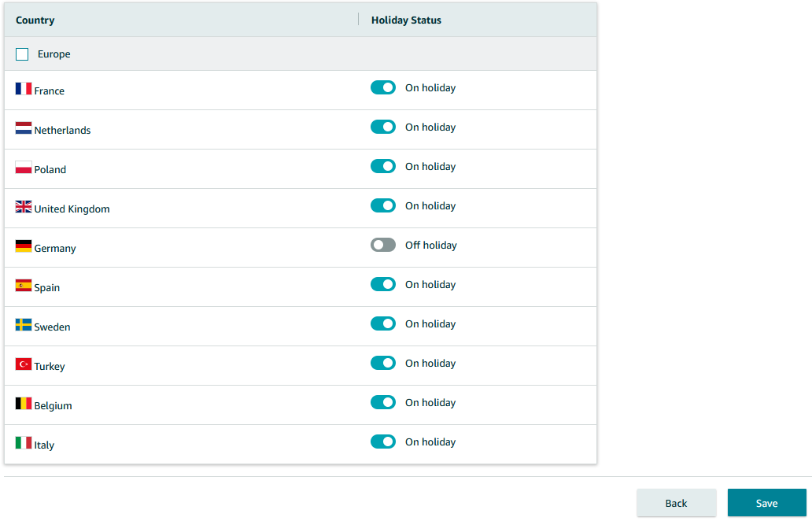Viewport: 812px width, 521px height.
Task: Toggle France holiday status switch
Action: [x=383, y=87]
